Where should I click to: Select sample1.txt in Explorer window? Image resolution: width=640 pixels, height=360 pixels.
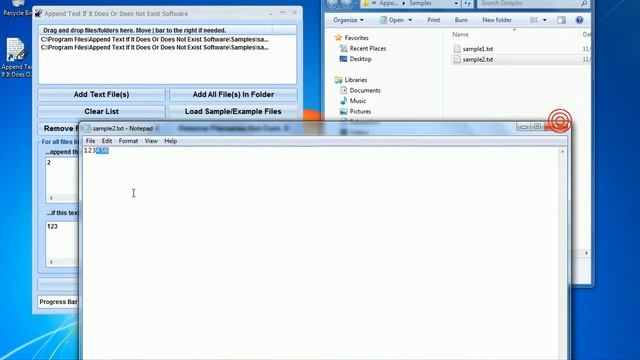[x=478, y=49]
